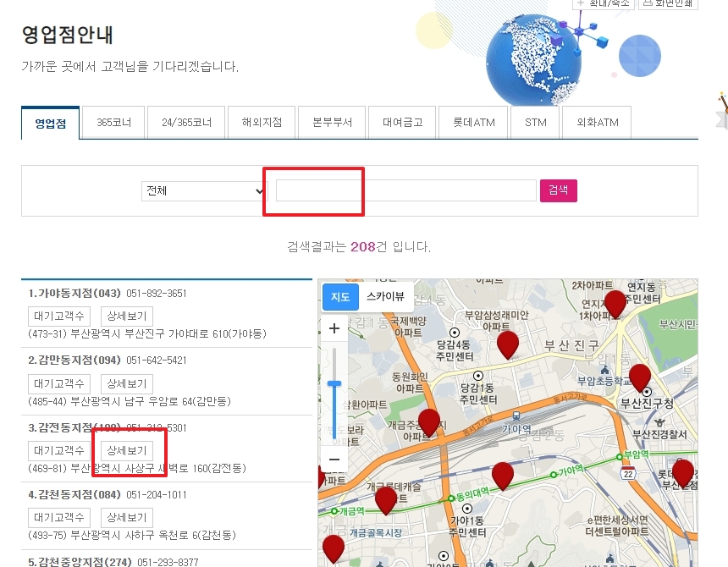This screenshot has height=567, width=728.
Task: Click 당감1동 주민센터 map marker
Action: [478, 376]
